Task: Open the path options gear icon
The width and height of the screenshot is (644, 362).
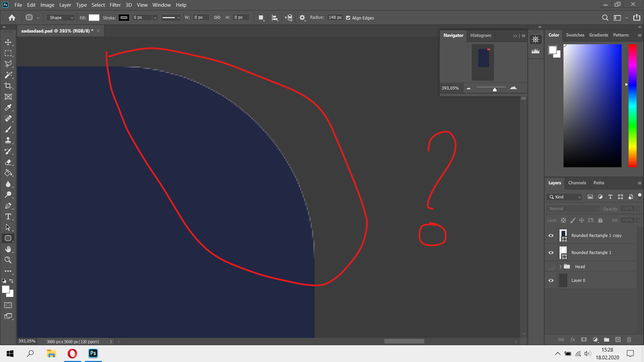Action: (302, 18)
